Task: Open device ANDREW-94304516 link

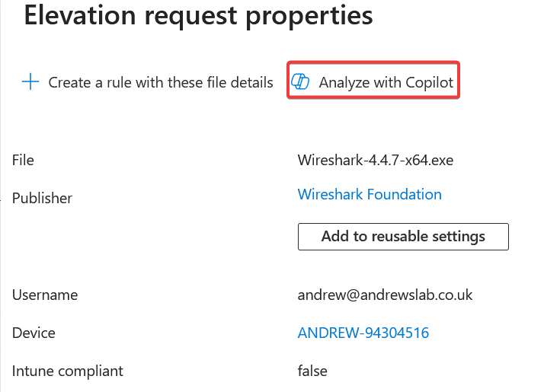Action: tap(363, 333)
